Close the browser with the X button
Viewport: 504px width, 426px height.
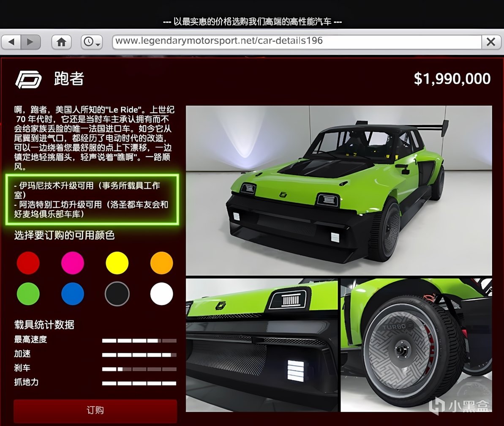491,42
